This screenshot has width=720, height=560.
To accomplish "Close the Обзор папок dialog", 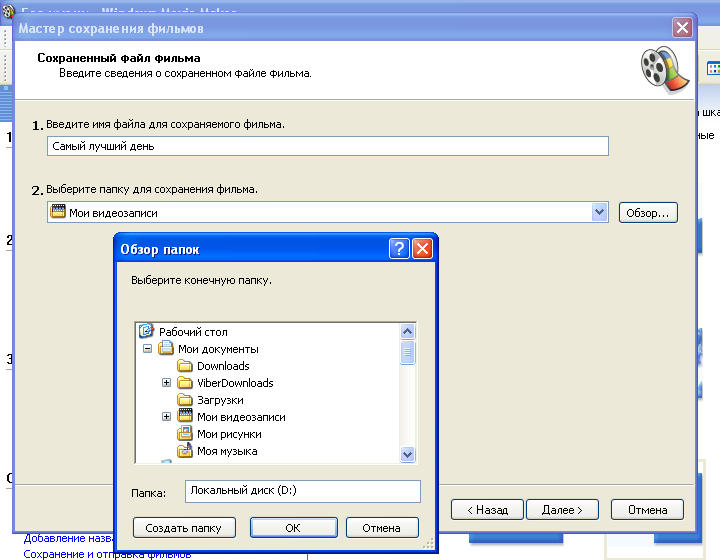I will click(x=422, y=249).
